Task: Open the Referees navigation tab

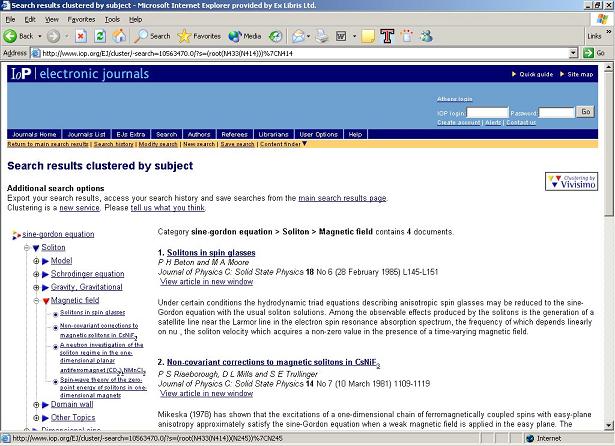Action: [x=234, y=134]
